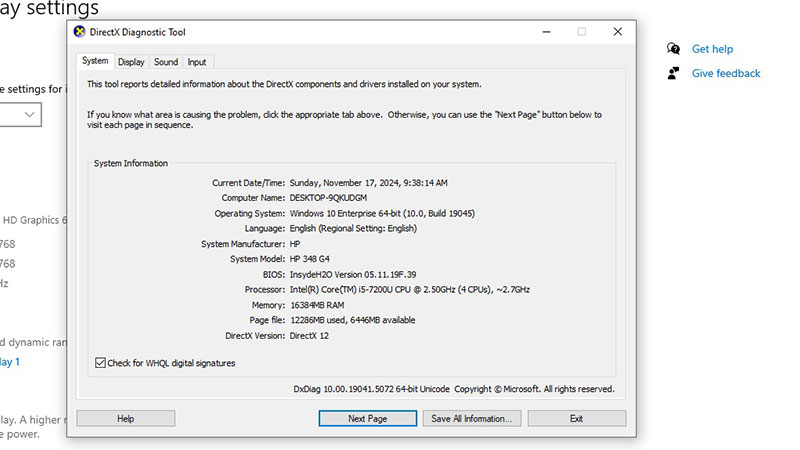Open the Sound tab

click(x=166, y=62)
